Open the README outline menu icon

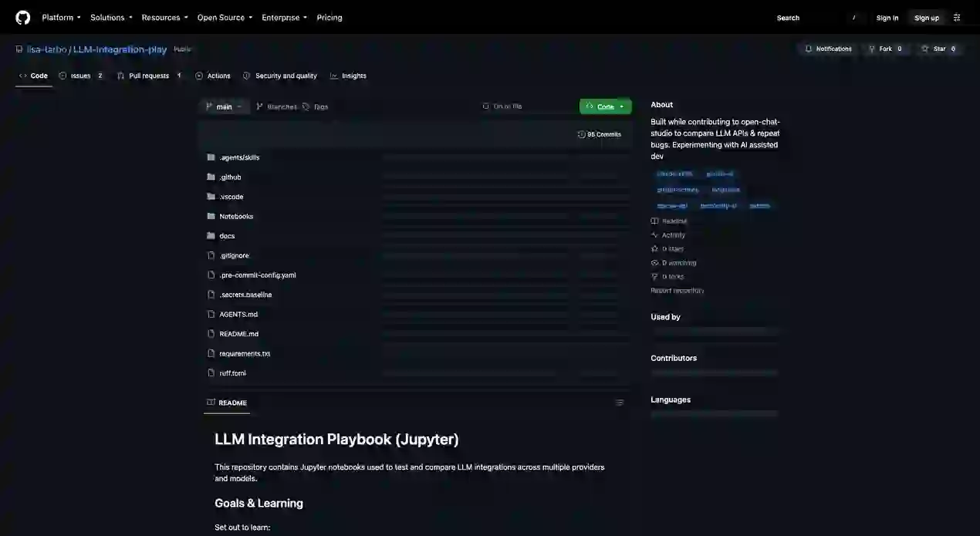coord(619,403)
